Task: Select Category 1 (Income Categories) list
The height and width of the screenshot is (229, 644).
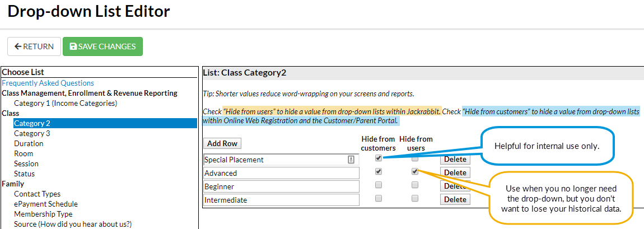Action: click(66, 103)
